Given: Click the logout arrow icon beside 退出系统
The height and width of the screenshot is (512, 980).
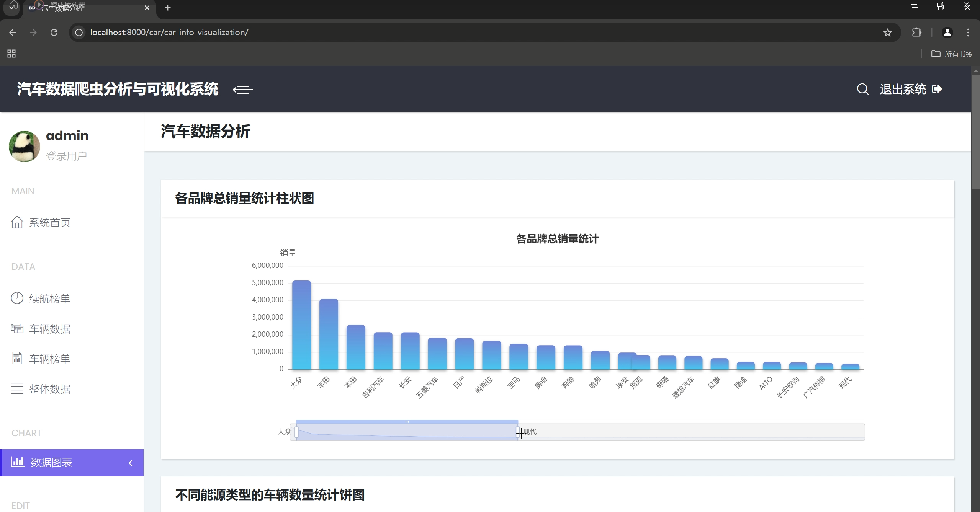Looking at the screenshot, I should 937,89.
